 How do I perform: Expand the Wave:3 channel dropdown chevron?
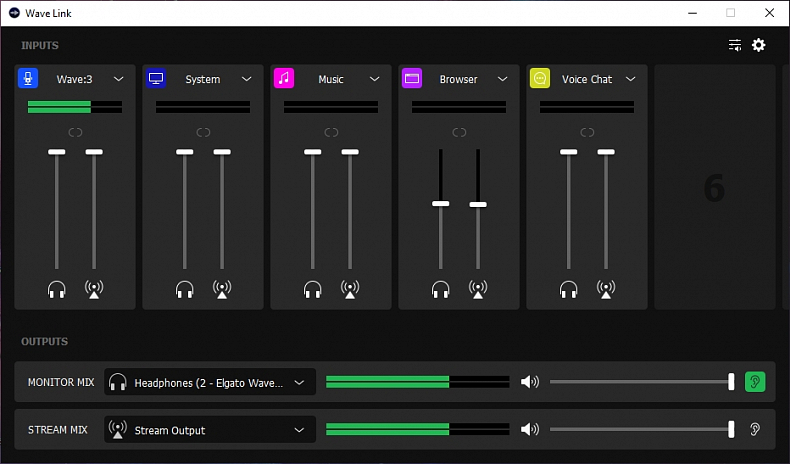coord(118,79)
